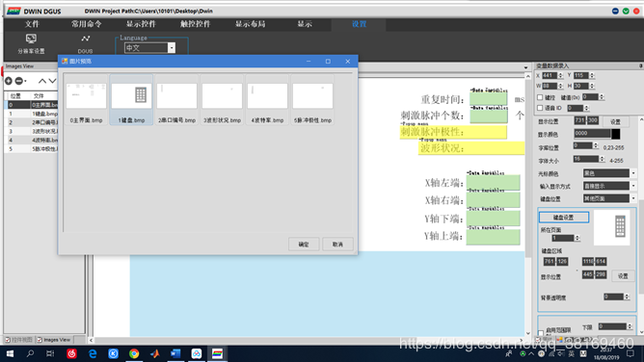Screen dimensions: 644x362
Task: Open the 显示控件 menu
Action: (x=141, y=24)
